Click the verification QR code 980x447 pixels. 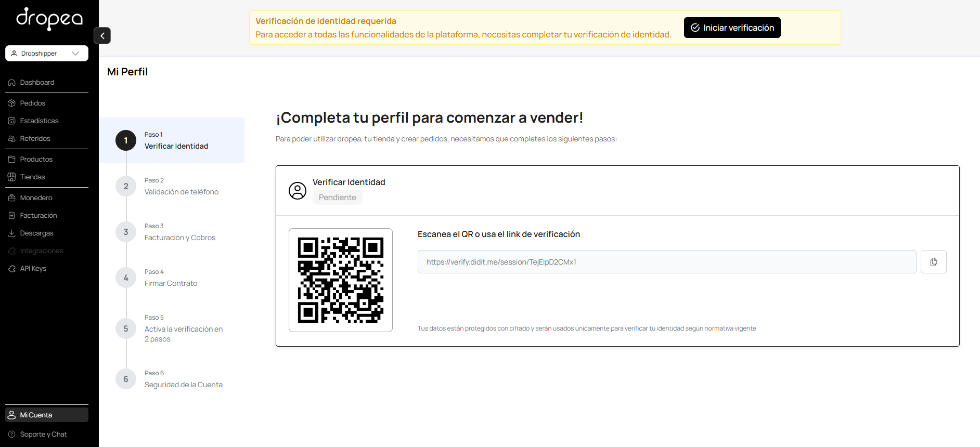[x=341, y=280]
